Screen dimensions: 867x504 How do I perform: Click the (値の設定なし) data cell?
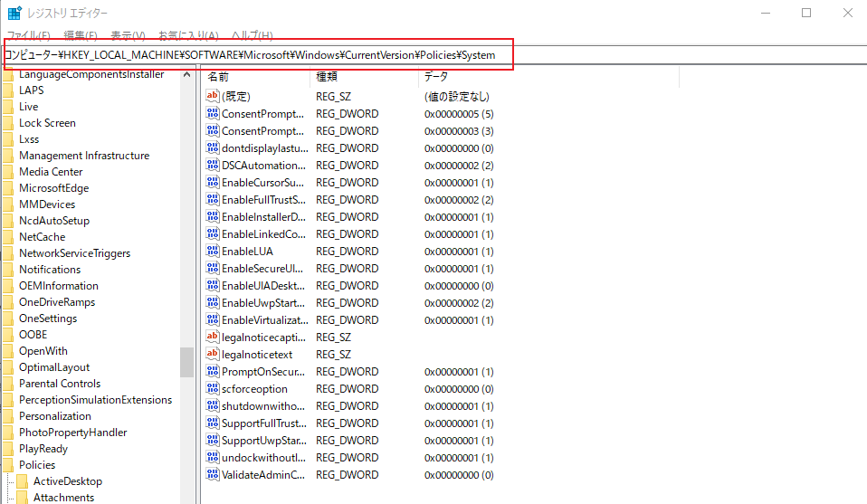coord(457,96)
